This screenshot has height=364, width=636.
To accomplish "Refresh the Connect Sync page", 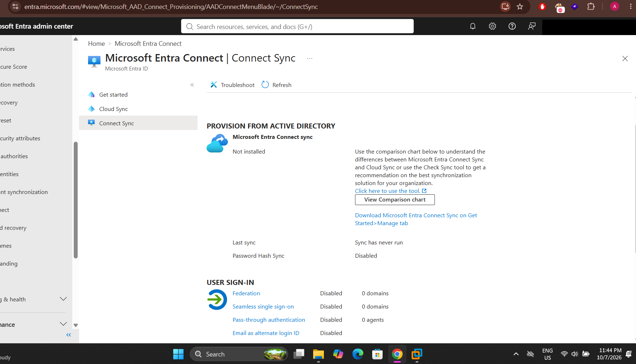I will (277, 85).
